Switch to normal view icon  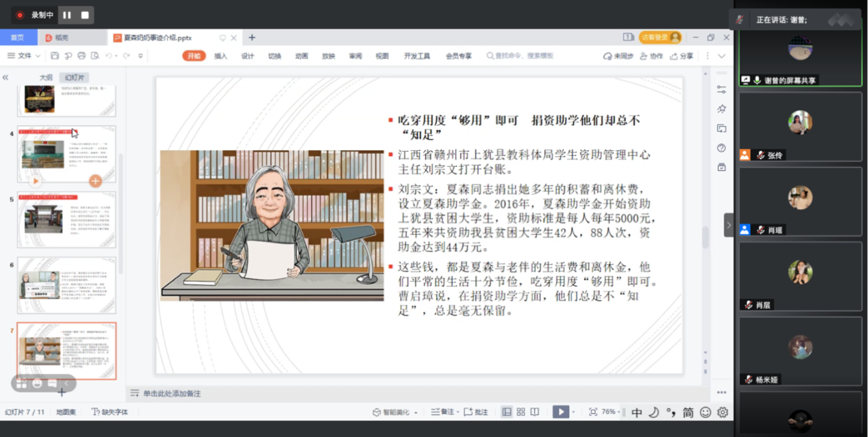pyautogui.click(x=507, y=412)
